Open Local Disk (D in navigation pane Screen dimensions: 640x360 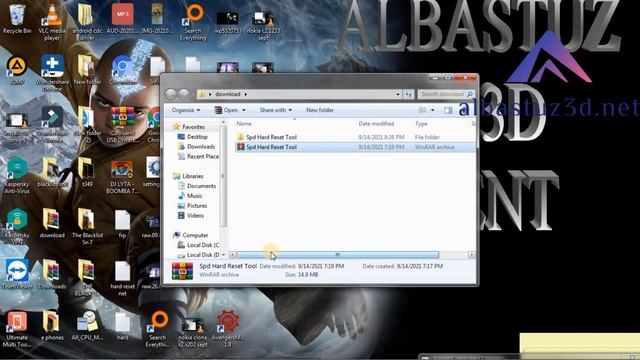coord(199,255)
